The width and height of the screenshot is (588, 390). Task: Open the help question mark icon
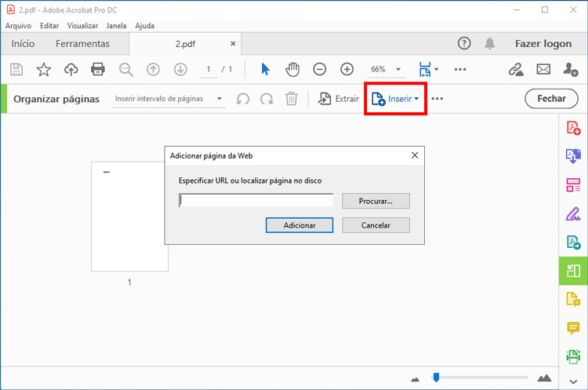pos(464,43)
